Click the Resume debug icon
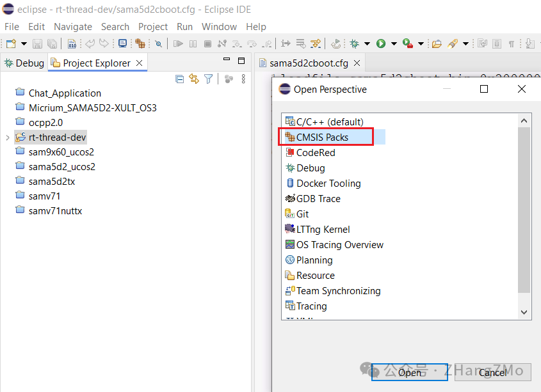Screen dimensions: 541x392 tap(178, 43)
